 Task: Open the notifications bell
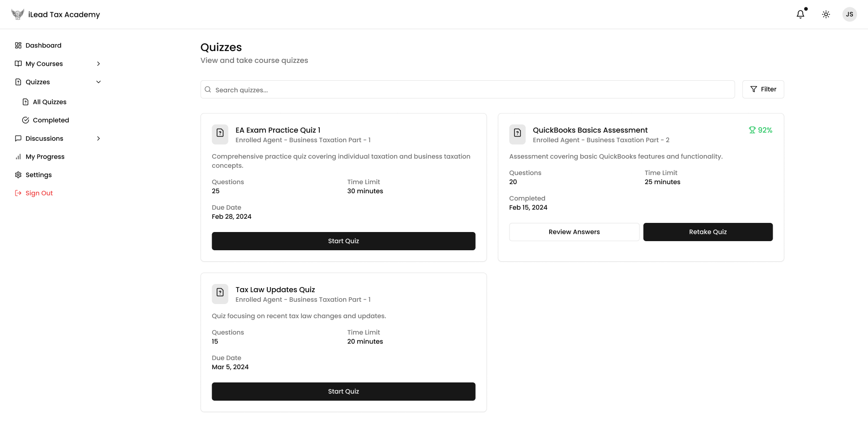click(800, 15)
